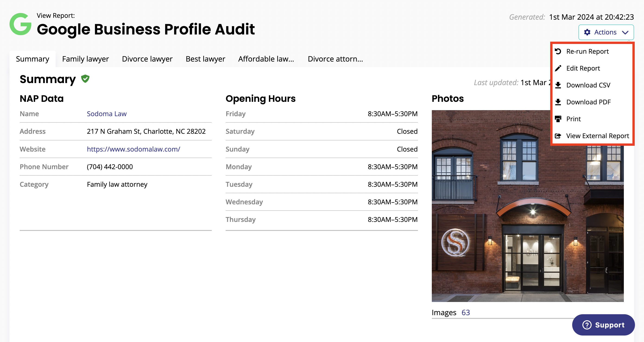Click the Opening Hours heading
644x342 pixels.
tap(261, 99)
